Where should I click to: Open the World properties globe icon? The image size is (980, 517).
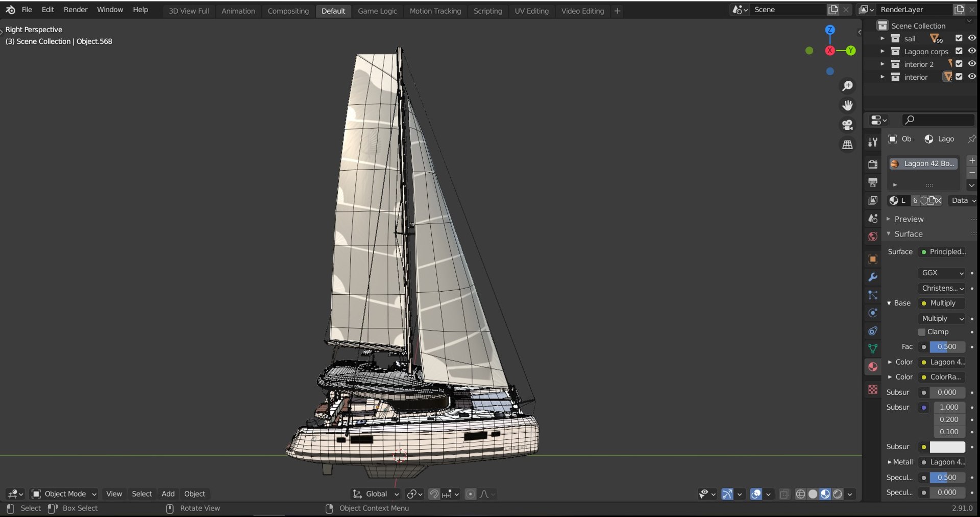[873, 237]
